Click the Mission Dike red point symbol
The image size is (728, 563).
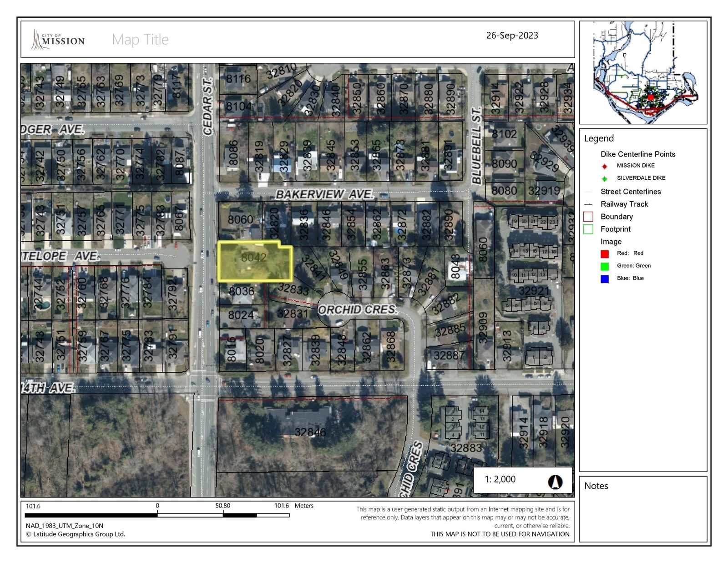coord(604,166)
